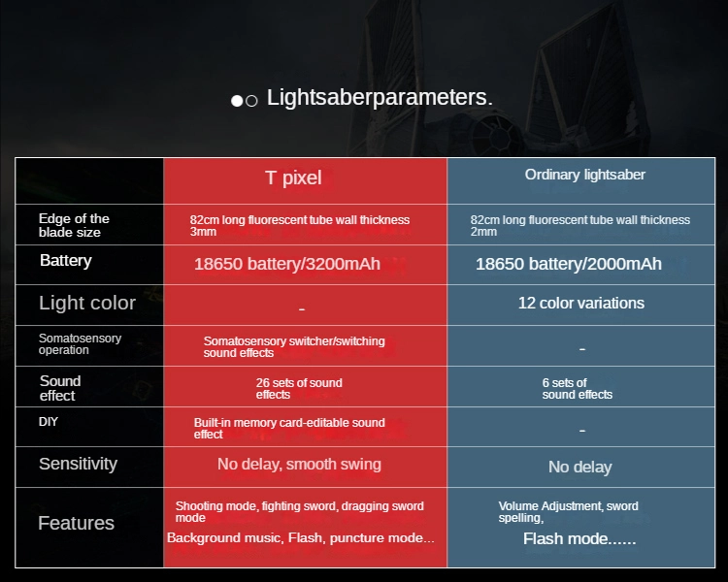
Task: Select the Somatosensory operation label
Action: point(80,344)
